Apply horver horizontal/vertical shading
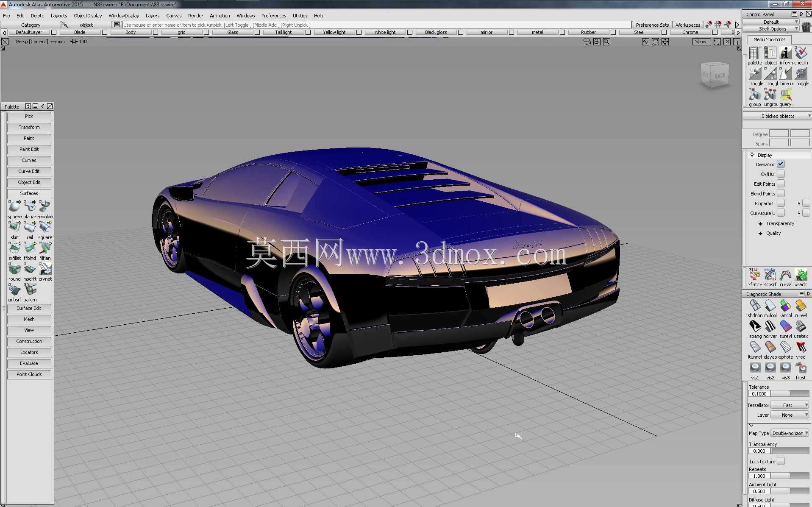812x507 pixels. coord(770,326)
